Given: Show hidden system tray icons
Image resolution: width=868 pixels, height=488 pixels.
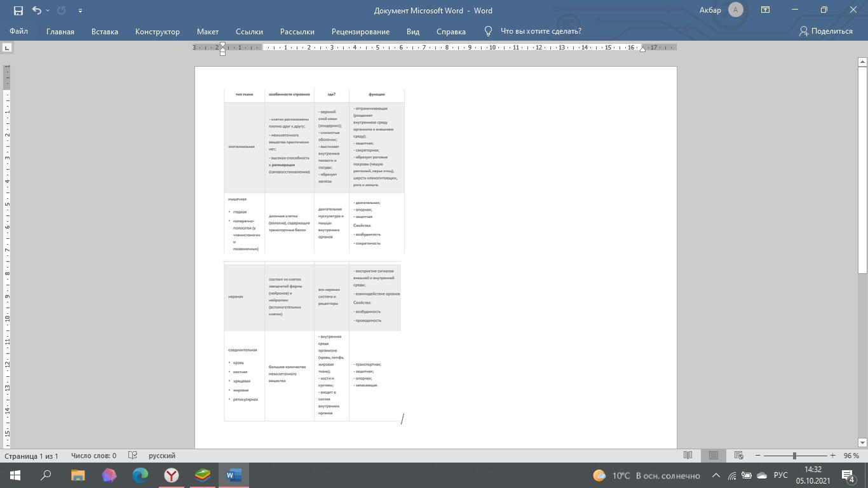Looking at the screenshot, I should [x=715, y=475].
